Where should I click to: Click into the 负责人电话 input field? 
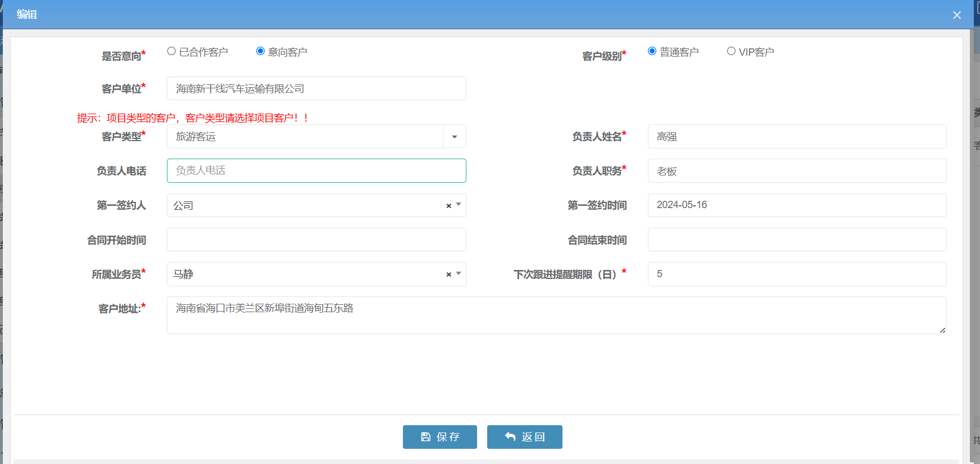click(316, 170)
